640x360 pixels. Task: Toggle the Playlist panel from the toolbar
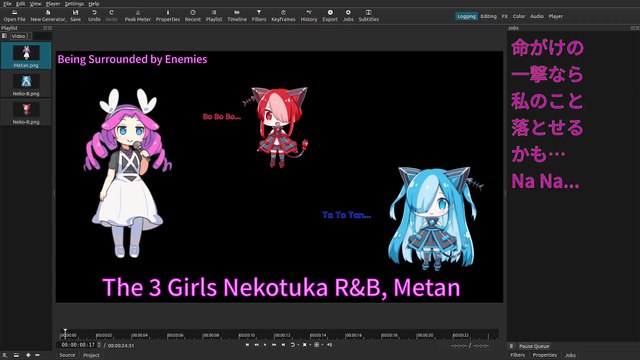click(214, 16)
